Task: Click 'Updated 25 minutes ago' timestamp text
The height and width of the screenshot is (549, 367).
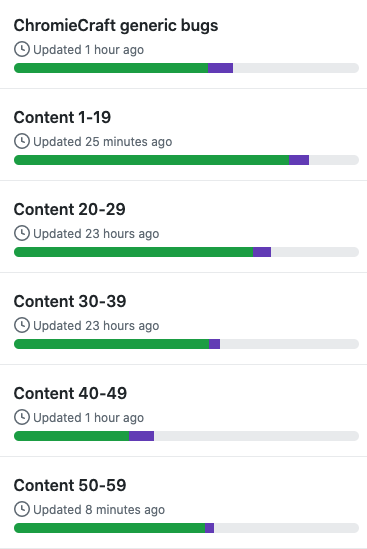Action: [103, 142]
